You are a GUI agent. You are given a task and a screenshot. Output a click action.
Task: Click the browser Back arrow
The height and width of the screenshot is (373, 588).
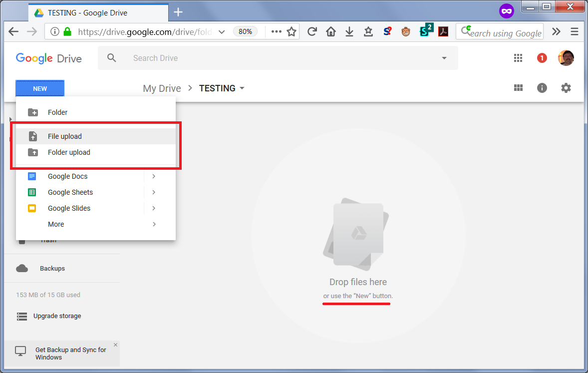point(13,31)
